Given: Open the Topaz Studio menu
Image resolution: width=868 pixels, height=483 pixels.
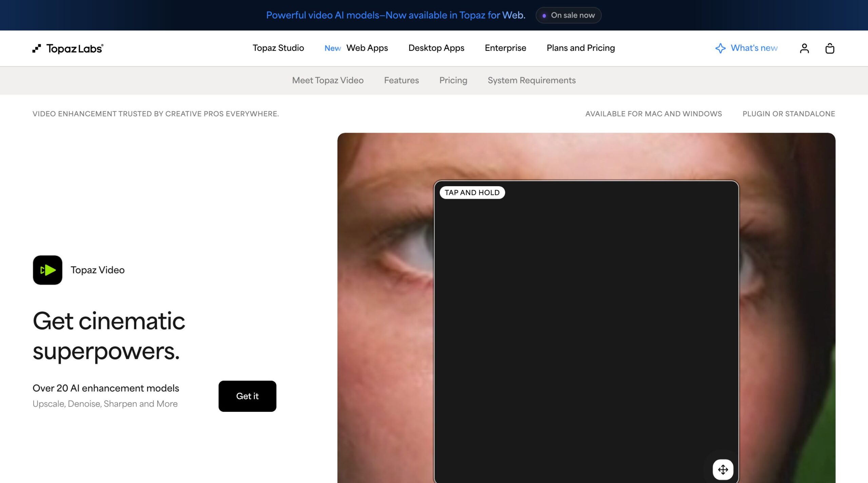Looking at the screenshot, I should pyautogui.click(x=278, y=48).
